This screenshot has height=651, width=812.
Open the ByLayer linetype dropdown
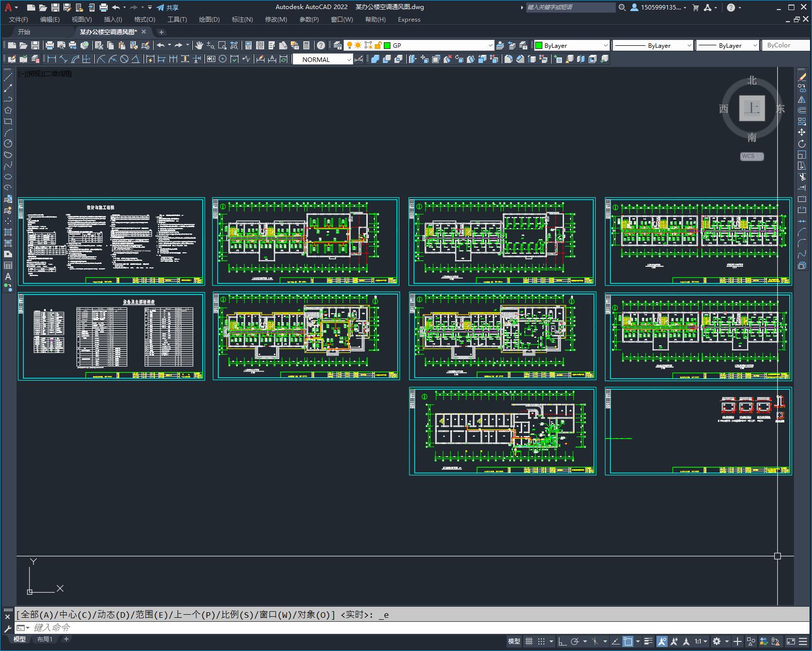pyautogui.click(x=653, y=45)
